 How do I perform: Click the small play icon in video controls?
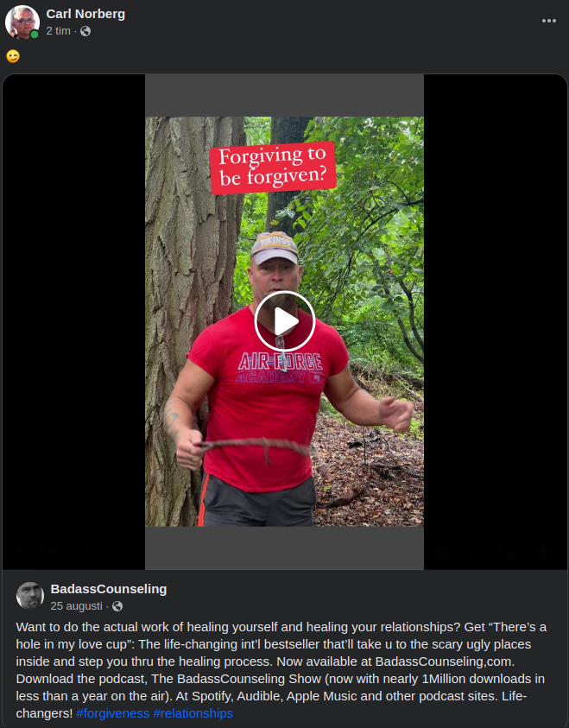point(21,551)
